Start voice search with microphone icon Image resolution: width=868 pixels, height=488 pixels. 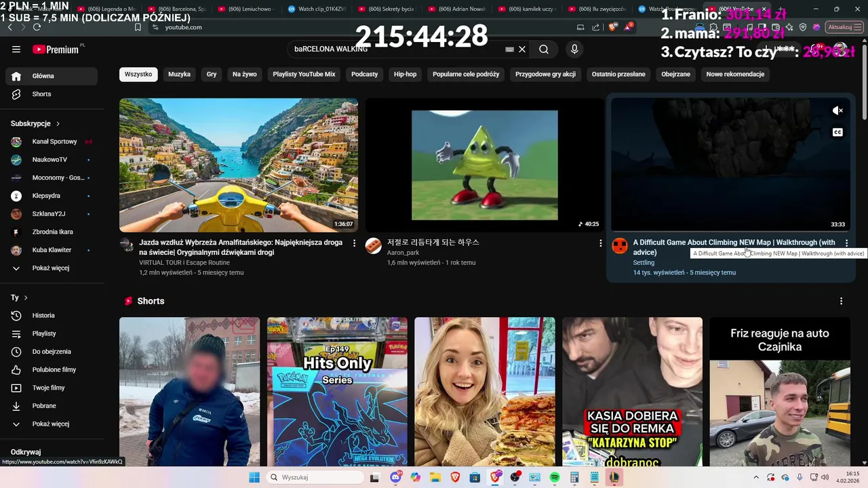coord(574,49)
